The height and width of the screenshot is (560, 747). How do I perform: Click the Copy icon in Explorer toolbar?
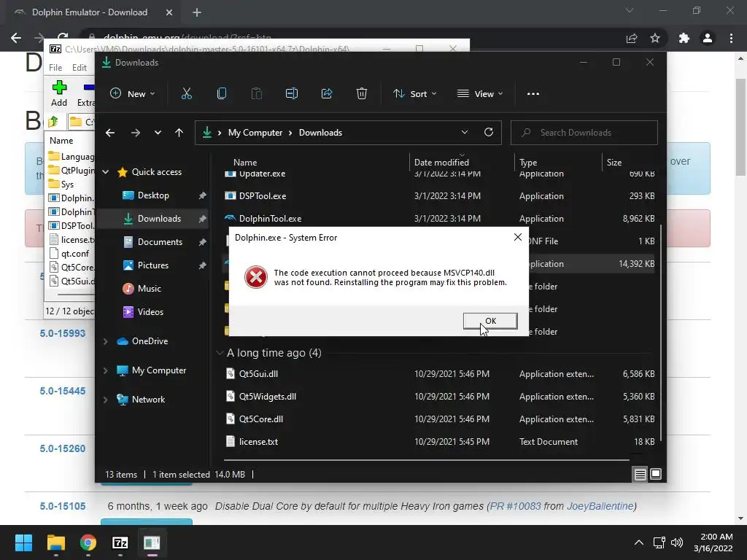coord(222,94)
